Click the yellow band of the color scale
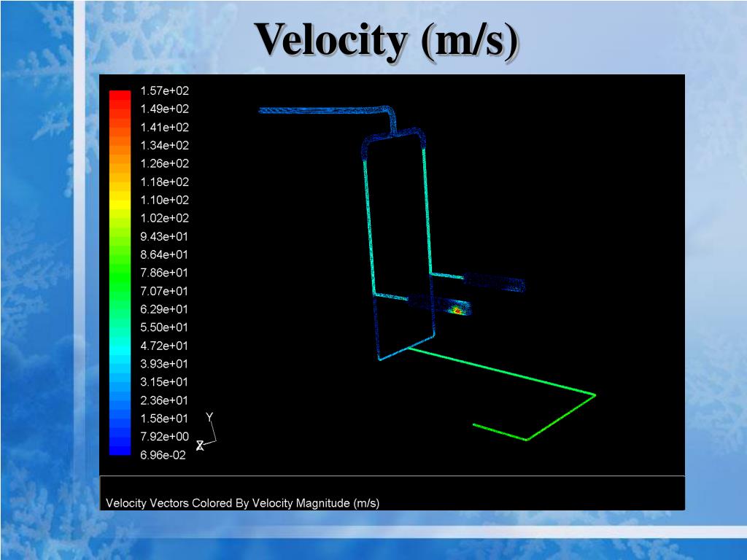 coord(120,200)
